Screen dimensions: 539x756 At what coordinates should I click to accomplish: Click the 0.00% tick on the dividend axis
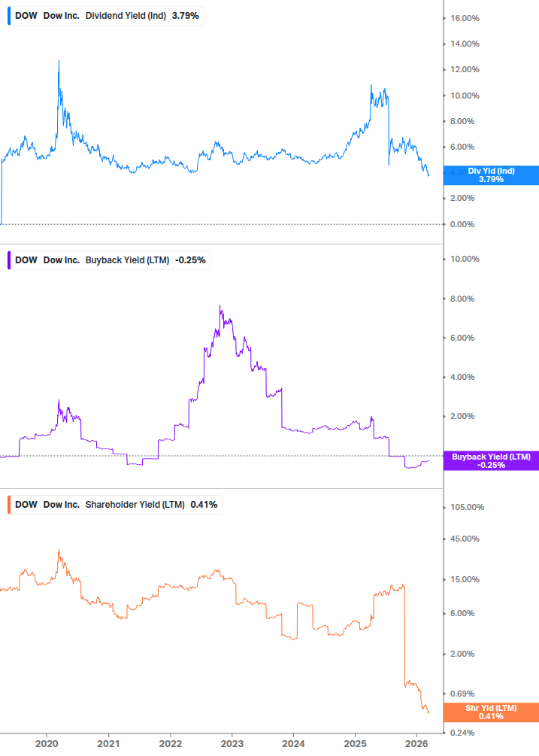pyautogui.click(x=462, y=224)
